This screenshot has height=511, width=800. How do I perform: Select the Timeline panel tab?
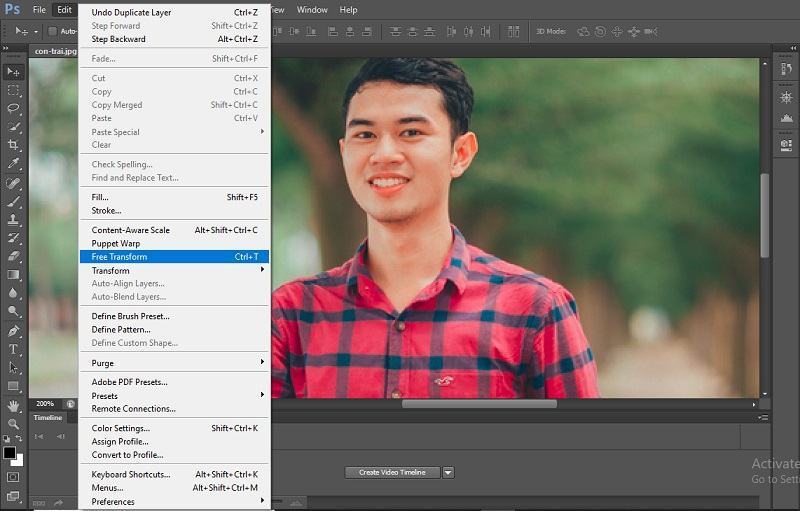tap(48, 418)
